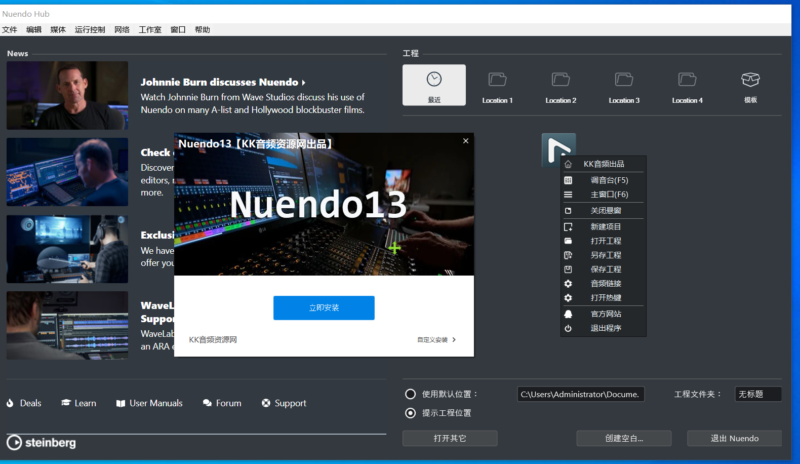
Task: Open the Location 4 folder icon
Action: (687, 80)
